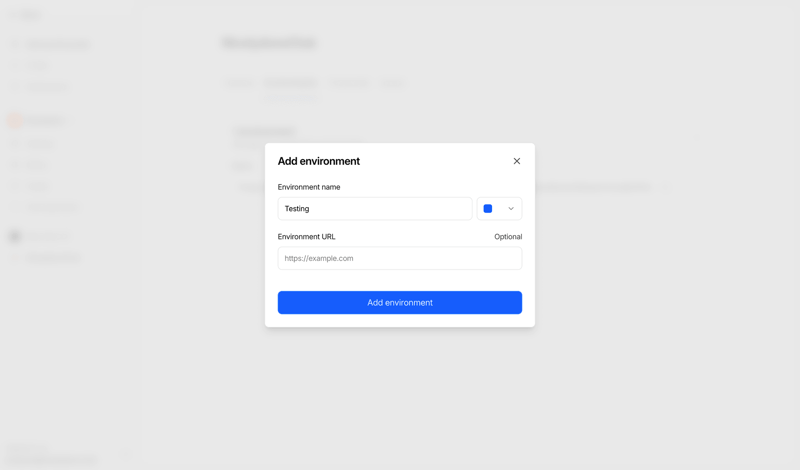
Task: Expand the color picker combo box
Action: pyautogui.click(x=499, y=209)
